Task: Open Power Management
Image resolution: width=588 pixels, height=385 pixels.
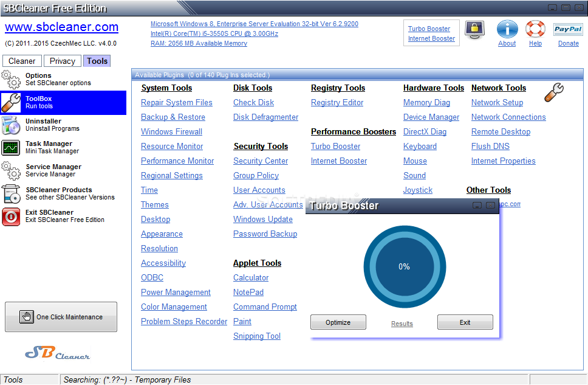Action: 176,293
